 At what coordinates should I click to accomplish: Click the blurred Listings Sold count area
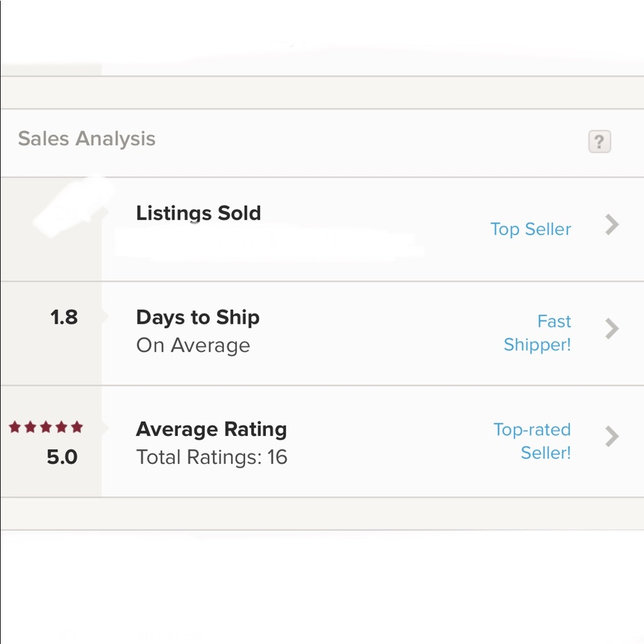coord(70,209)
